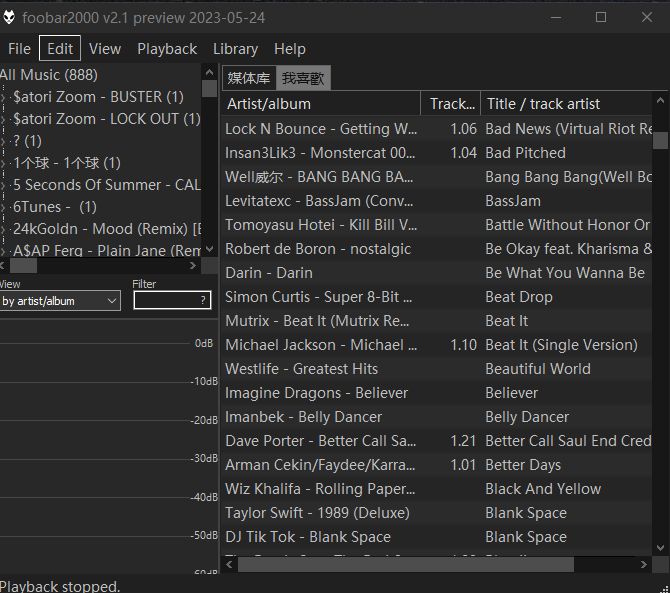Expand the A$AP Ferg - Plain Jane node
The image size is (670, 593).
(x=3, y=251)
